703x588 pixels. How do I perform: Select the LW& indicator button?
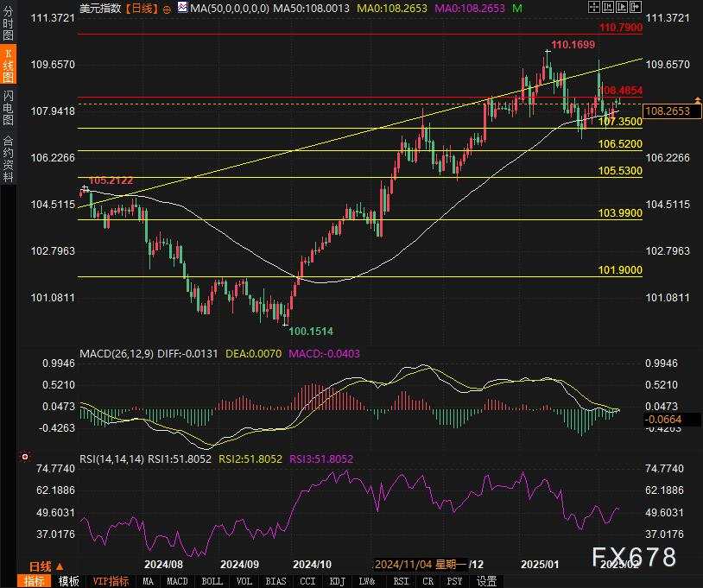click(x=367, y=581)
